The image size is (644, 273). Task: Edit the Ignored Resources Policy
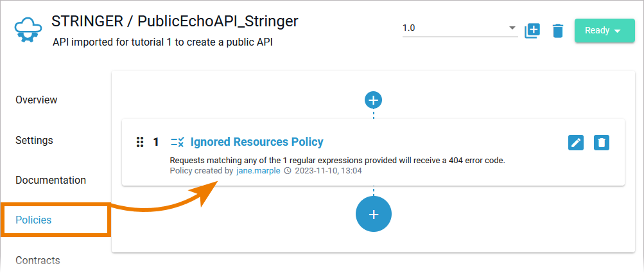pyautogui.click(x=576, y=143)
